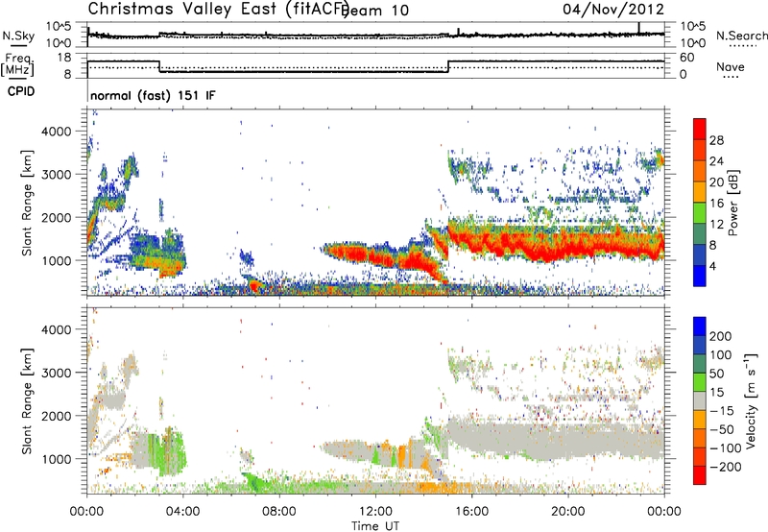Click the blue 200 velocity colorbar segment
768x532 pixels.
point(700,326)
